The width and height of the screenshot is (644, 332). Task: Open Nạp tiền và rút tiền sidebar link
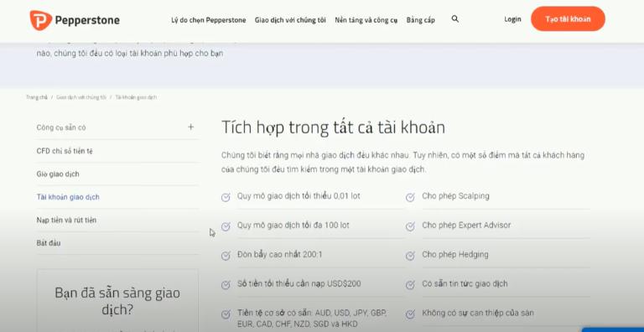click(66, 220)
